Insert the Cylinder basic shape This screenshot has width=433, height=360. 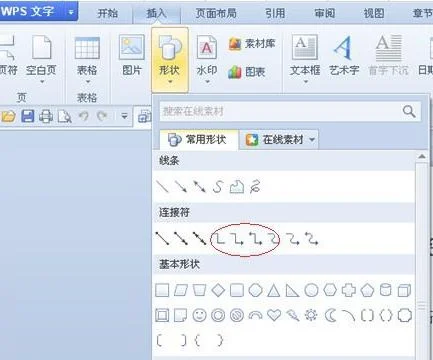click(x=386, y=290)
